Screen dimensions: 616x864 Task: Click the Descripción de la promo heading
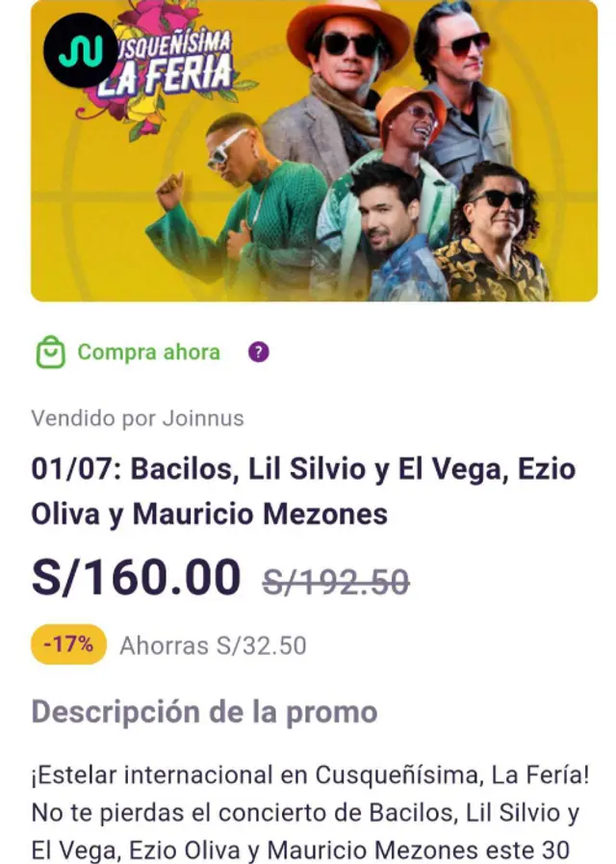204,713
